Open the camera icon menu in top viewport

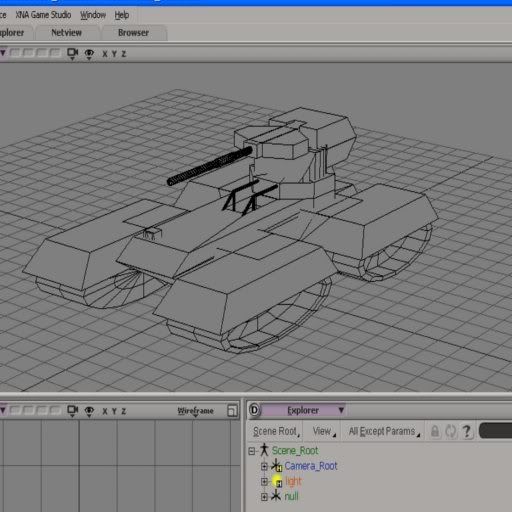tap(72, 54)
